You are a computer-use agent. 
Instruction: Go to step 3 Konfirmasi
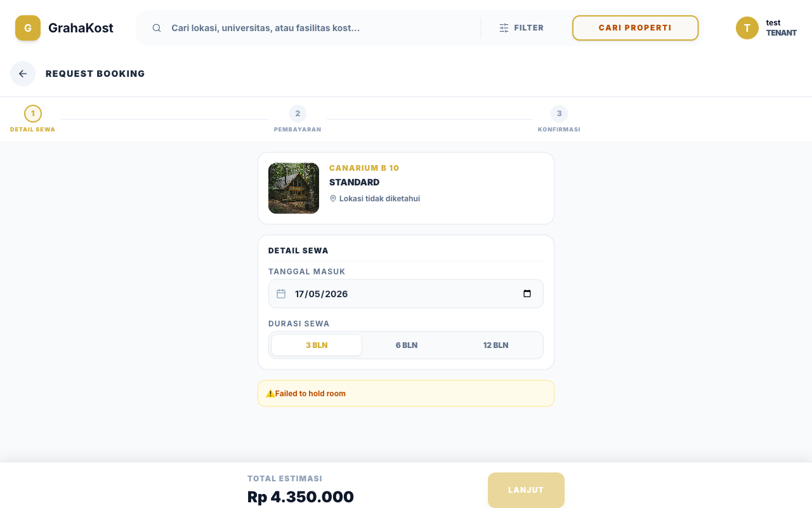pos(559,119)
